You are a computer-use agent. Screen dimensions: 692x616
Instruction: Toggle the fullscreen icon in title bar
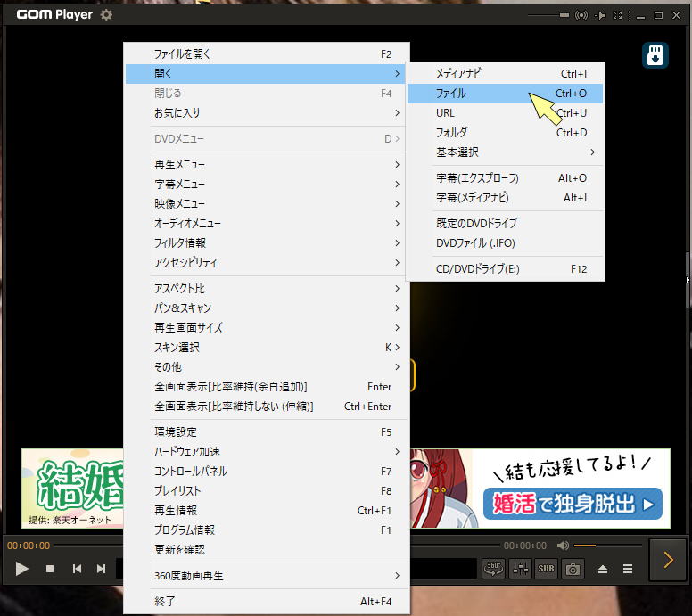point(617,15)
